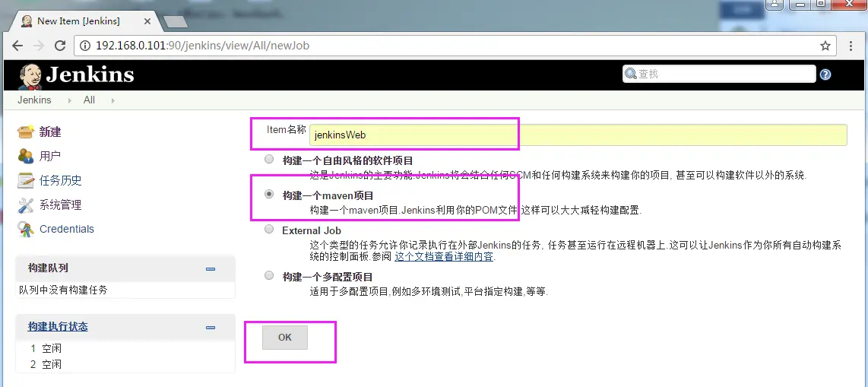Image resolution: width=868 pixels, height=387 pixels.
Task: Open the Chrome three-dot menu
Action: [851, 46]
